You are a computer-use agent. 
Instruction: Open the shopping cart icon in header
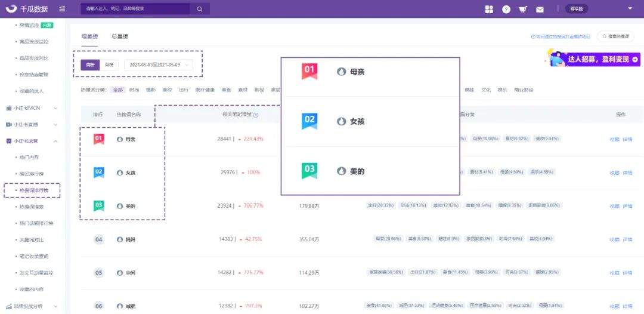523,9
